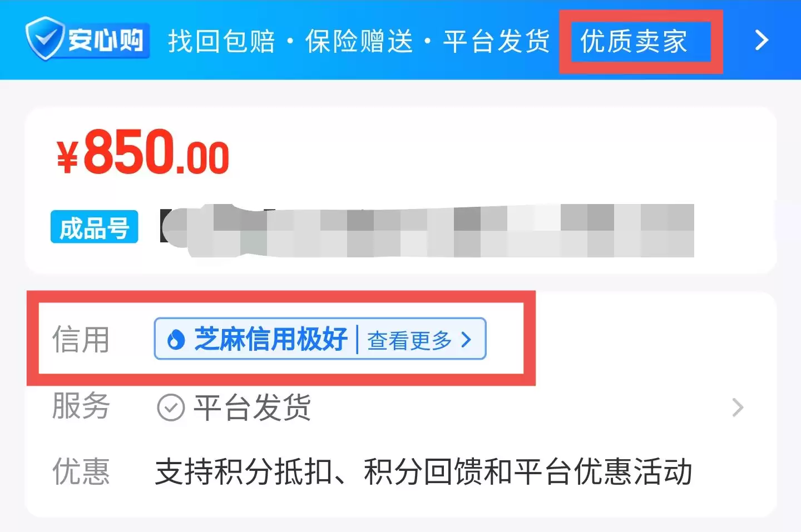The height and width of the screenshot is (532, 801).
Task: Tap 芝麻信用极好 credit badge
Action: click(x=271, y=339)
